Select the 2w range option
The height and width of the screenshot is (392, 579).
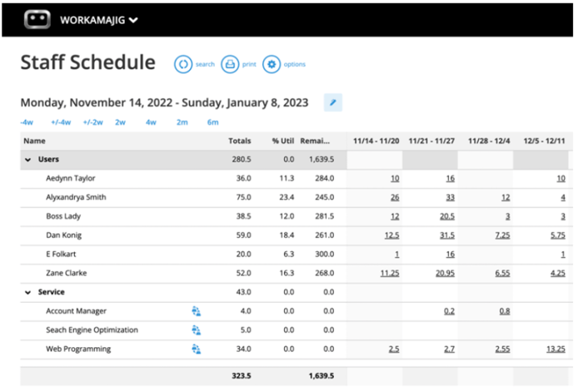(x=120, y=122)
